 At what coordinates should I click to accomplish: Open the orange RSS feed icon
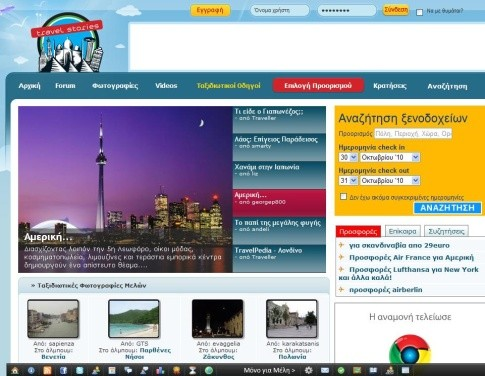(47, 370)
